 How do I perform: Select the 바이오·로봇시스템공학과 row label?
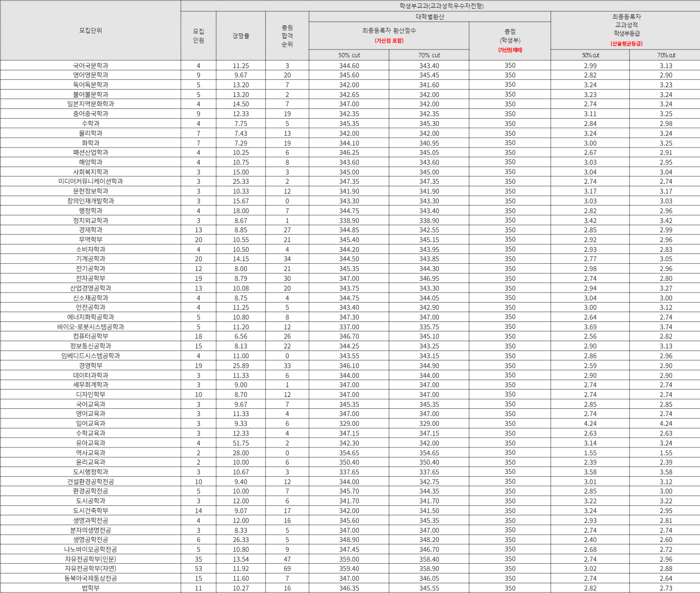(x=91, y=327)
